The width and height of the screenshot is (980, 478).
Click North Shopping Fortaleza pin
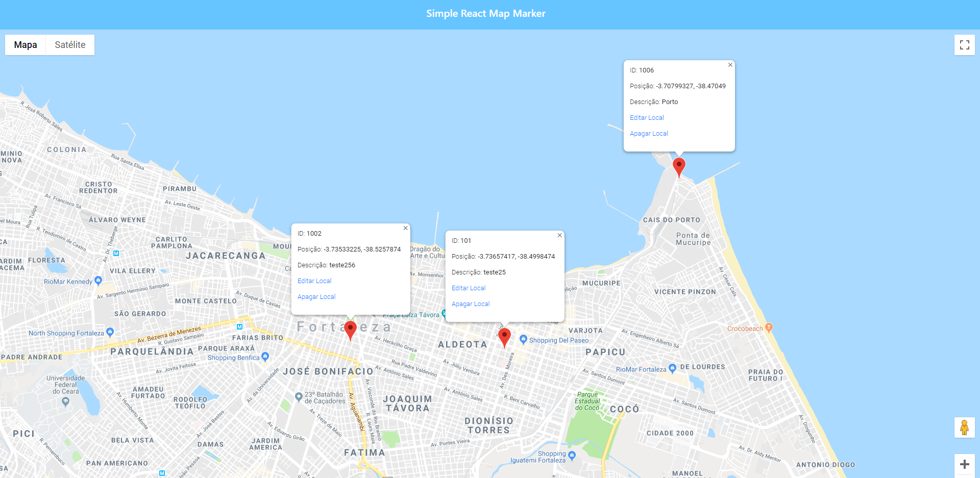(110, 332)
